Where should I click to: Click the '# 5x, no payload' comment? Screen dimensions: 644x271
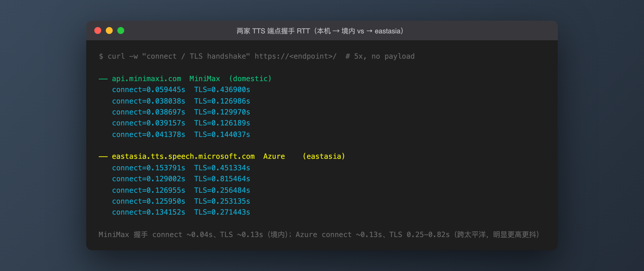pyautogui.click(x=380, y=56)
